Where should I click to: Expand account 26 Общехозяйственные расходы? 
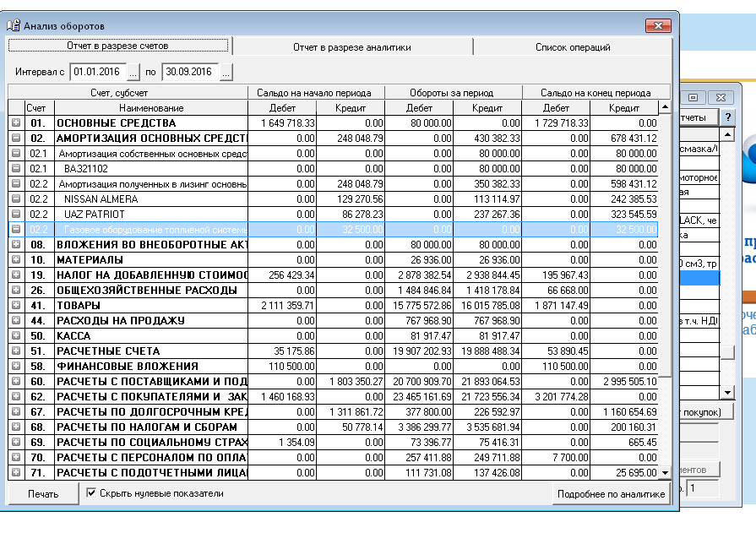coord(16,291)
